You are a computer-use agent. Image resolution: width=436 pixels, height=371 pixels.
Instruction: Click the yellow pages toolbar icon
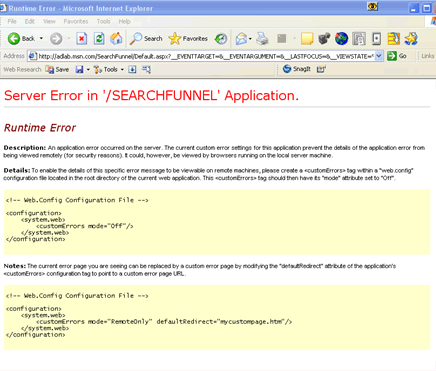pos(394,39)
